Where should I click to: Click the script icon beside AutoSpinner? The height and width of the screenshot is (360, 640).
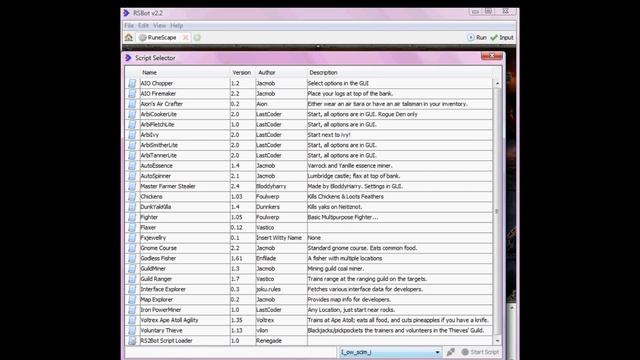(132, 176)
